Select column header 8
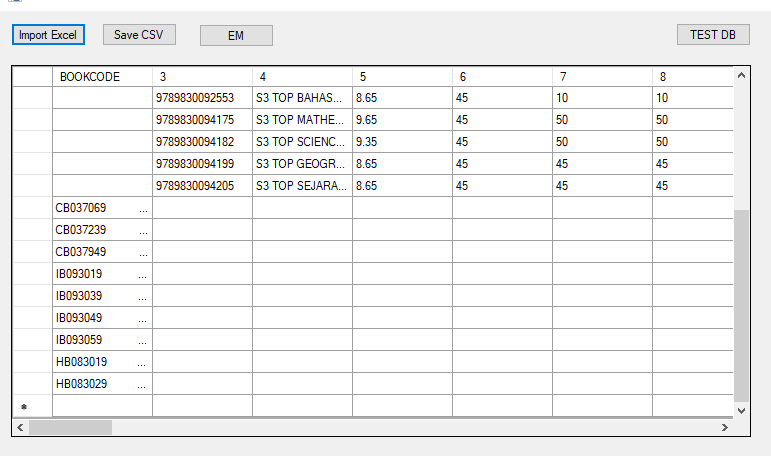Image resolution: width=771 pixels, height=456 pixels. click(693, 77)
